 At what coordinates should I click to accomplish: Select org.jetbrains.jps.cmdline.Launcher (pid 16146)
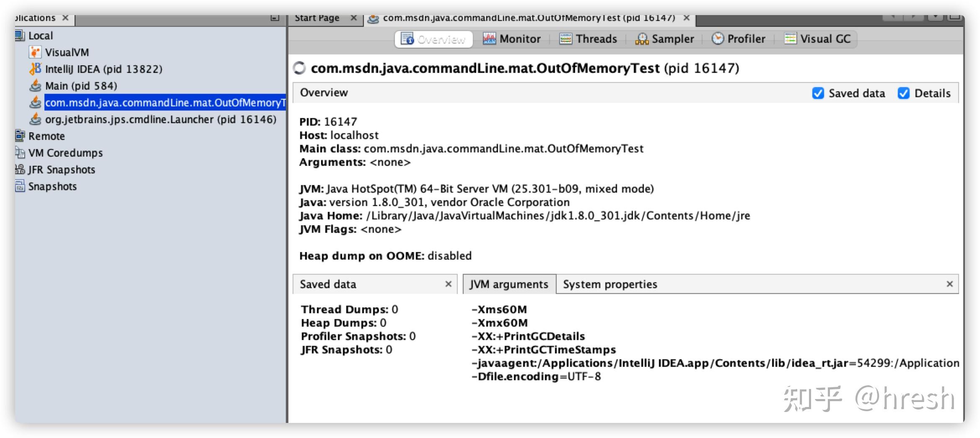(161, 119)
